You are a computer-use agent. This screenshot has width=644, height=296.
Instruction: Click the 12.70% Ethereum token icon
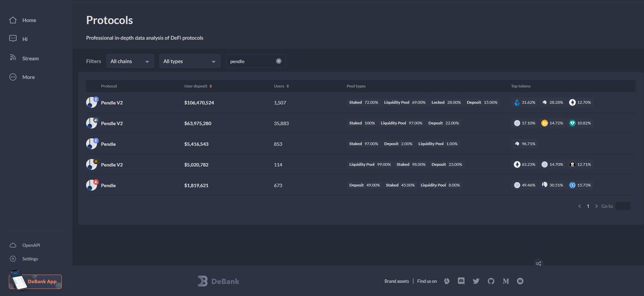[572, 102]
